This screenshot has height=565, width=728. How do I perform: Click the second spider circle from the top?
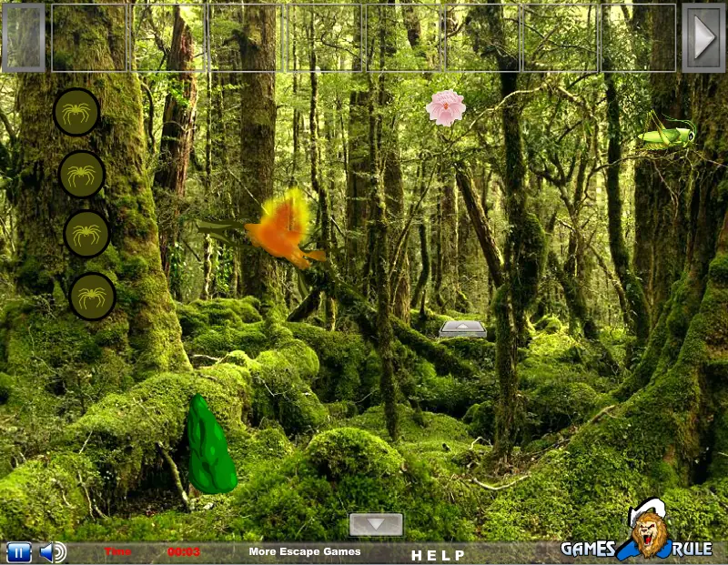click(x=82, y=174)
